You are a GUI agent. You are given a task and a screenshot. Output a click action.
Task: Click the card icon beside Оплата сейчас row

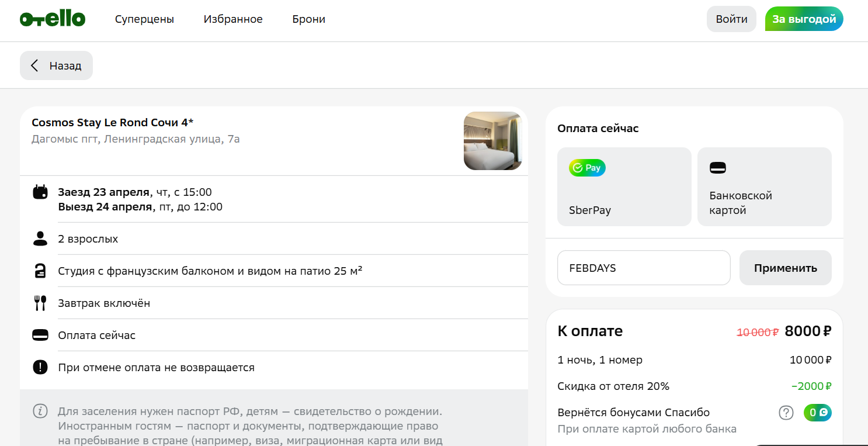point(40,336)
